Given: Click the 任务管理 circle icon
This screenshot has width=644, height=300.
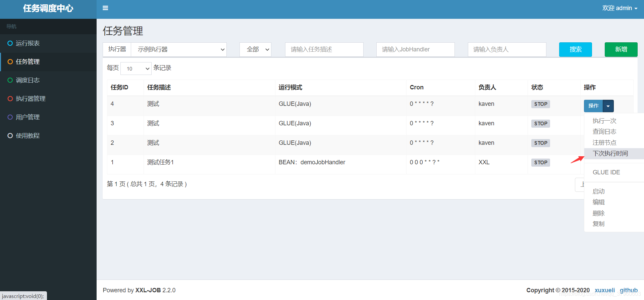Looking at the screenshot, I should click(x=10, y=62).
